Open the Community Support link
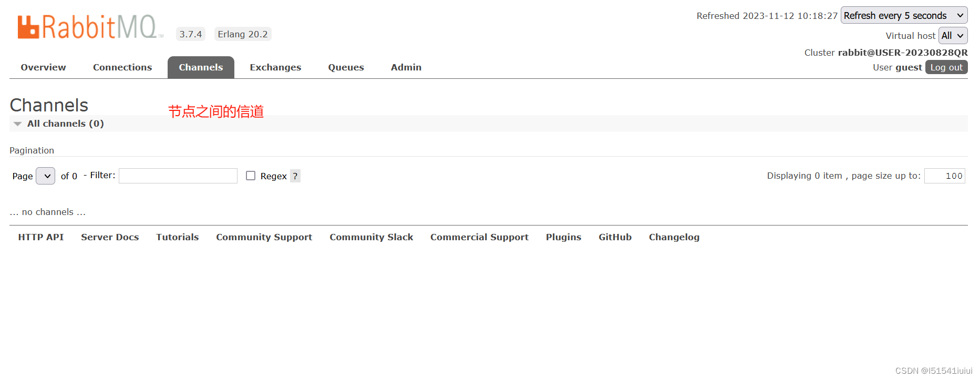This screenshot has width=980, height=379. tap(264, 237)
